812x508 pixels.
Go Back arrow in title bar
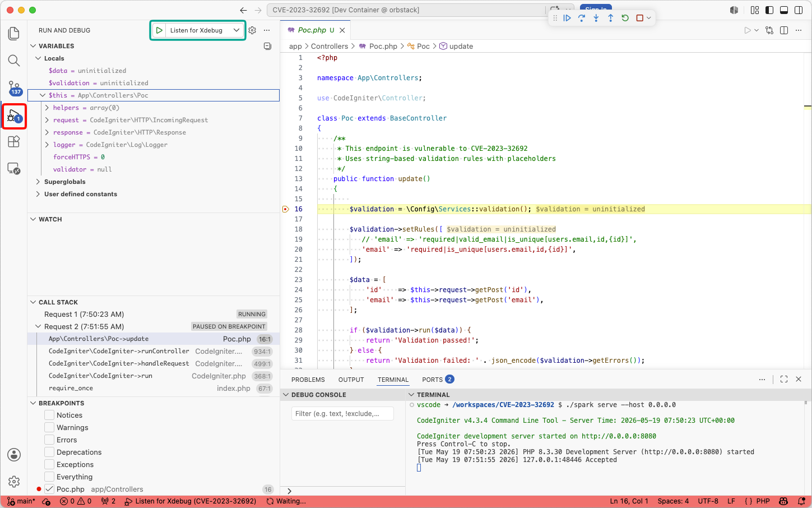(243, 10)
